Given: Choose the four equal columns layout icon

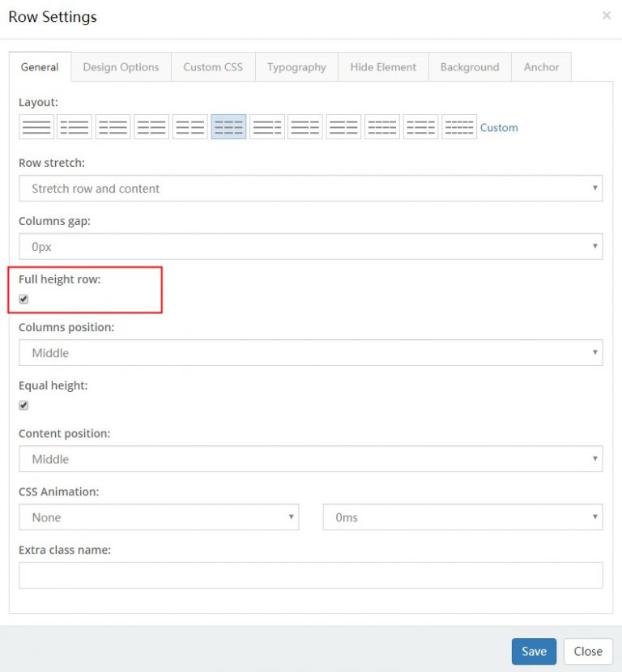Looking at the screenshot, I should click(x=381, y=126).
